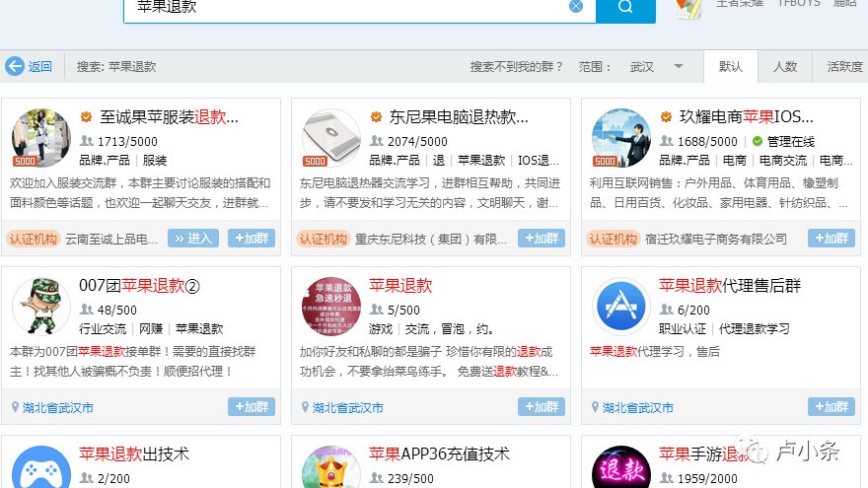Open the 武汉 range dropdown
868x488 pixels.
pyautogui.click(x=658, y=67)
